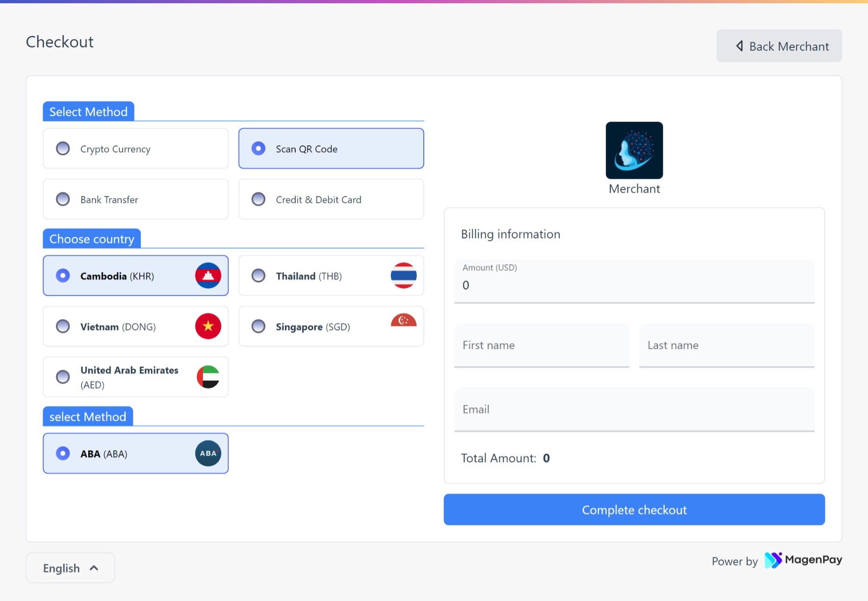This screenshot has height=601, width=868.
Task: Click the Vietnam flag icon
Action: pyautogui.click(x=208, y=326)
